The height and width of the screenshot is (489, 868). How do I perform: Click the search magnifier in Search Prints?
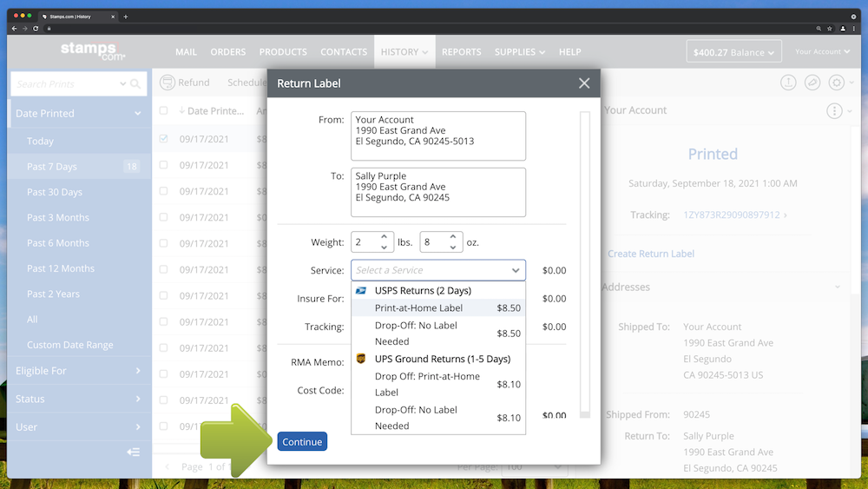tap(135, 84)
